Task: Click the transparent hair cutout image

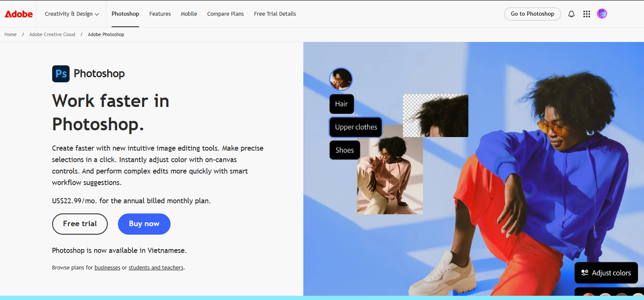Action: [436, 115]
